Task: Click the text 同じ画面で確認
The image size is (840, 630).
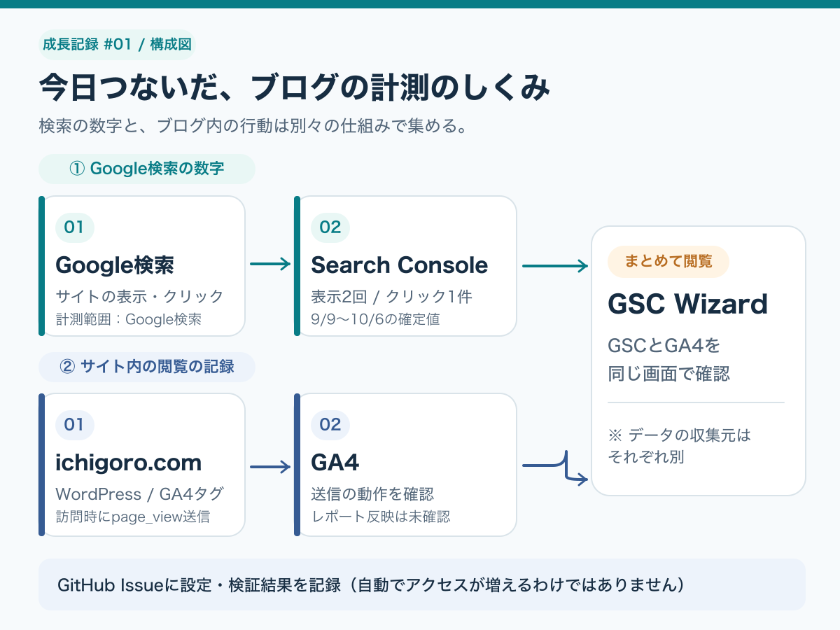Action: point(668,374)
